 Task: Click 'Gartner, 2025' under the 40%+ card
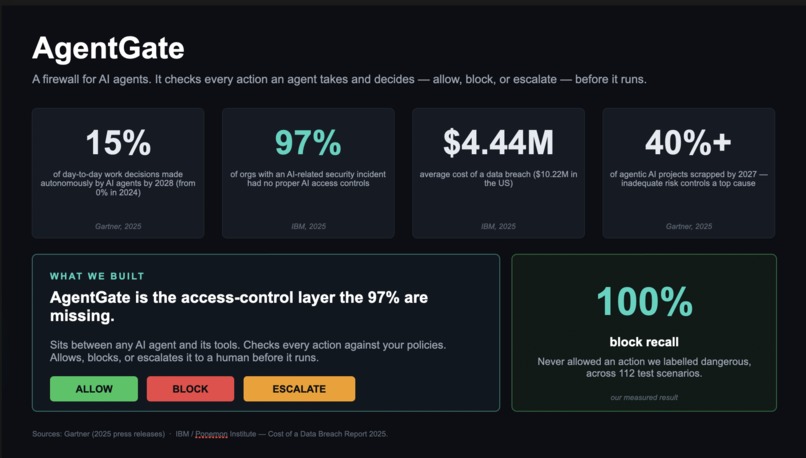tap(689, 226)
